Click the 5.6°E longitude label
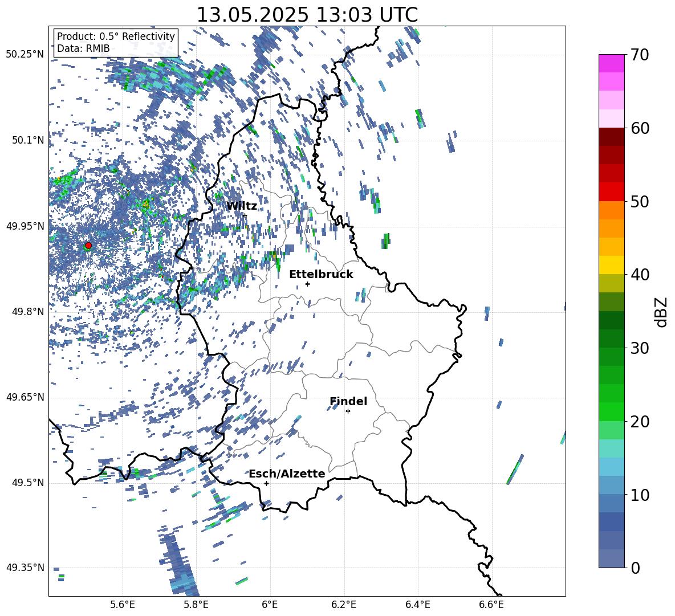This screenshot has width=675, height=616. tap(123, 605)
